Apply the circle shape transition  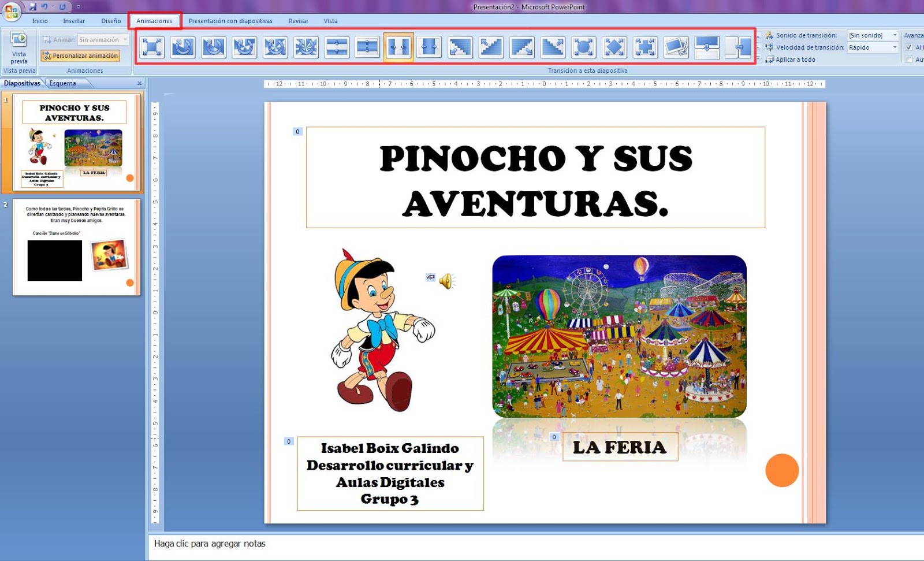click(584, 47)
